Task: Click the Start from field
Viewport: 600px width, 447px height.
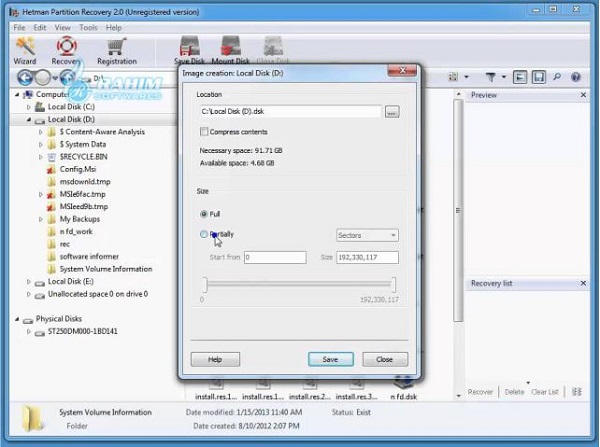Action: coord(275,257)
